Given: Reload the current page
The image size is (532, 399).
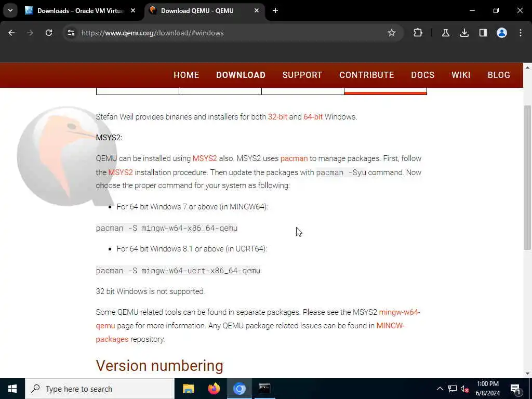Looking at the screenshot, I should tap(49, 33).
